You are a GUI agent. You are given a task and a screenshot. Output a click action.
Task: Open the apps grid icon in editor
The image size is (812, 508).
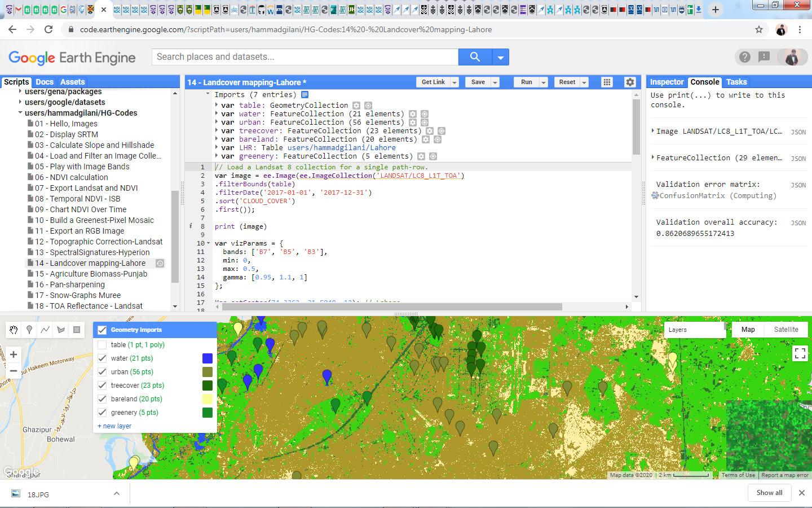pyautogui.click(x=607, y=82)
